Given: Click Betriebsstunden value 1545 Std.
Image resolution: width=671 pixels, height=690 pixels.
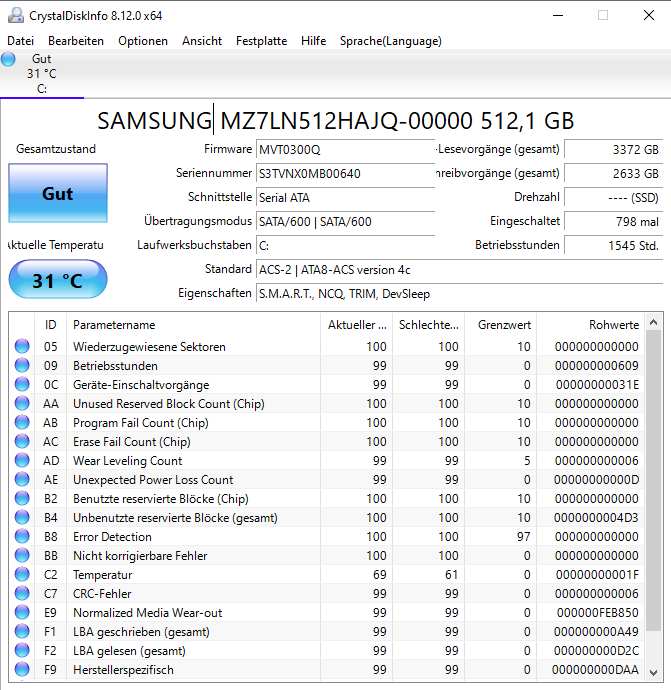Looking at the screenshot, I should 613,246.
